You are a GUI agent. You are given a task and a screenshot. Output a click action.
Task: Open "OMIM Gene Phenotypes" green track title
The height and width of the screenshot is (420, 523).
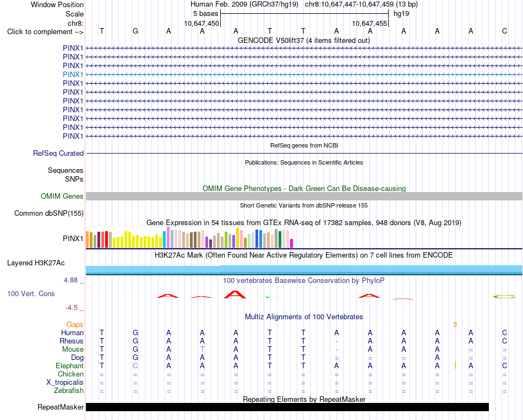[x=304, y=188]
